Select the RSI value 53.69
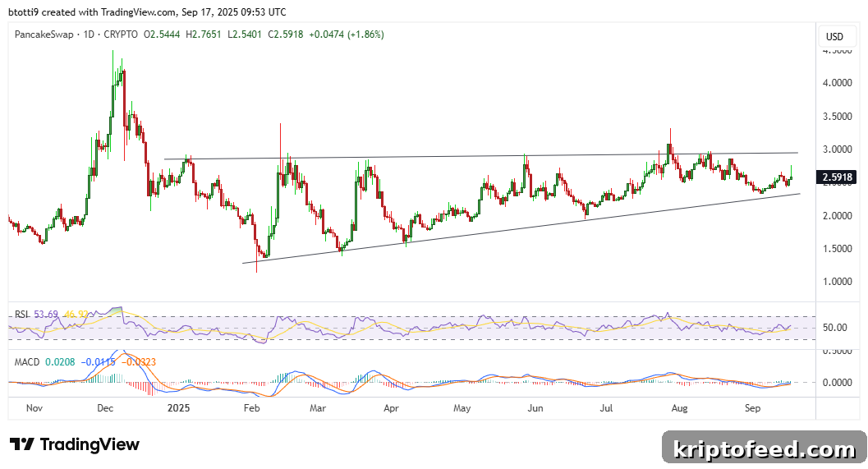The width and height of the screenshot is (868, 469). pos(46,315)
